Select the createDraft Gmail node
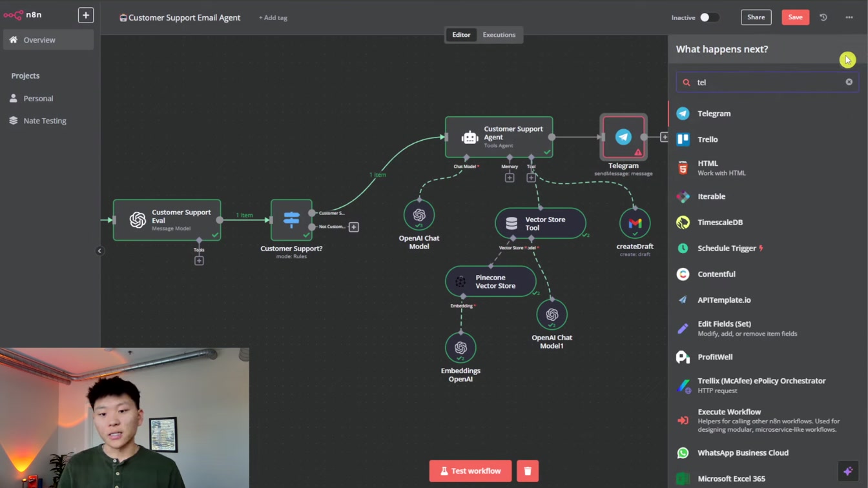This screenshot has width=868, height=488. point(635,223)
